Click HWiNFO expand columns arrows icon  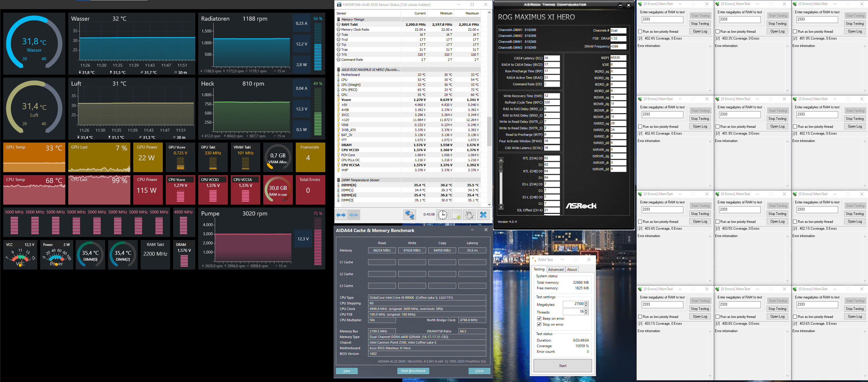click(x=341, y=215)
